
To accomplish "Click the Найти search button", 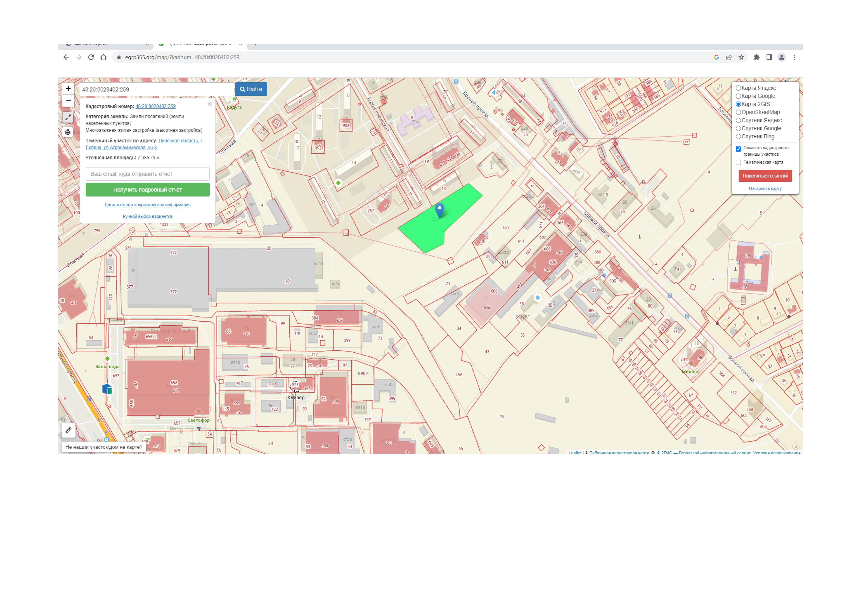I will point(251,89).
